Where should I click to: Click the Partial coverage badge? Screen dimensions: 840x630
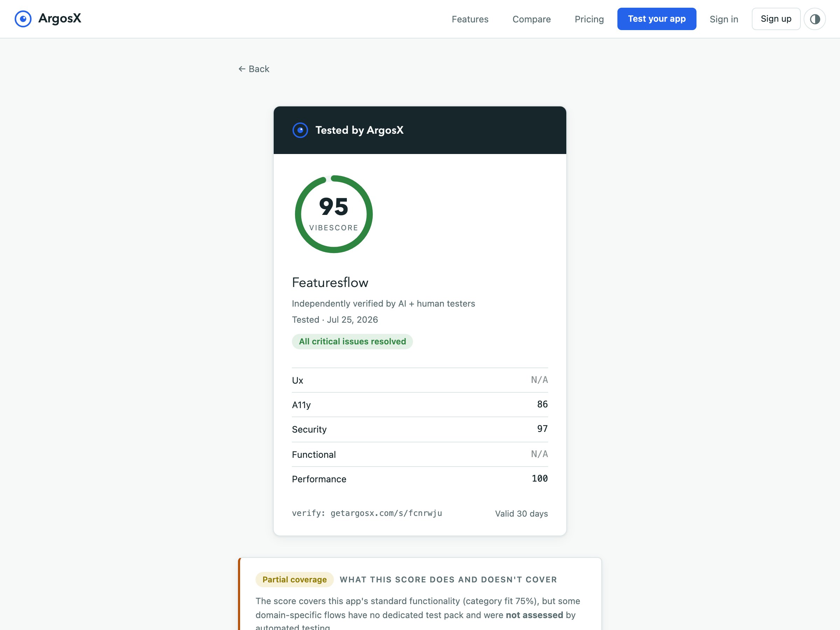[x=294, y=580]
